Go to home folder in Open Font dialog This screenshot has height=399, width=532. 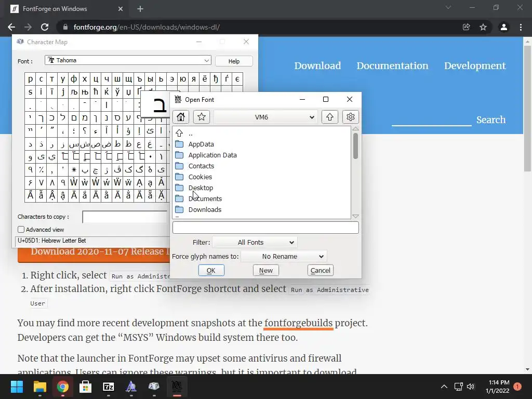(x=181, y=117)
